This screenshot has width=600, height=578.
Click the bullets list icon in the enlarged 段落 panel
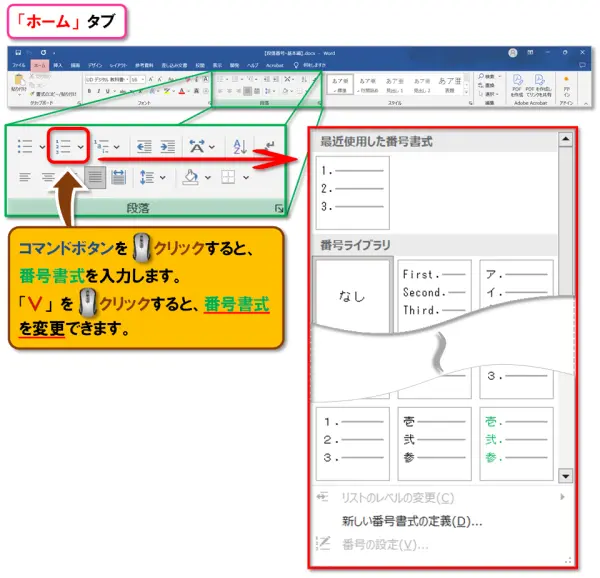25,147
